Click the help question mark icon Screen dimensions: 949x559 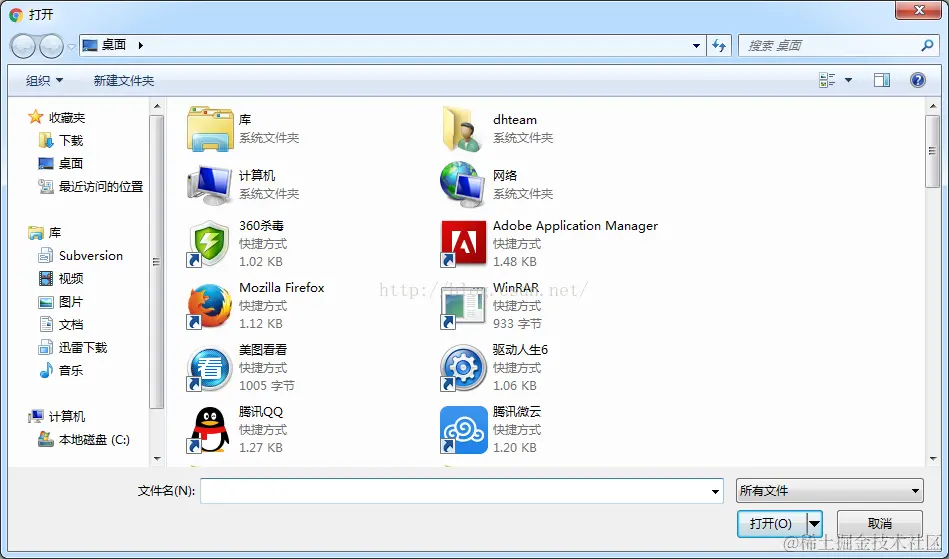click(918, 80)
